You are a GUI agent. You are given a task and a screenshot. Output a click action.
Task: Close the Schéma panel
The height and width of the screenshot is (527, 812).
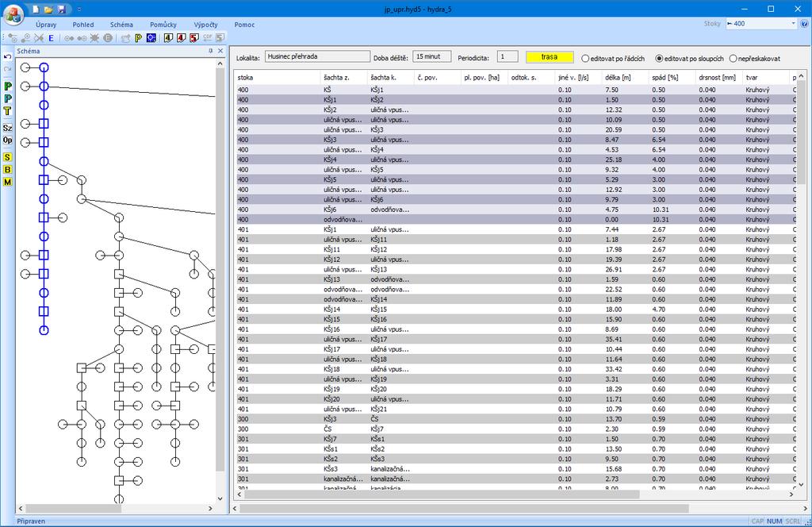(x=220, y=51)
